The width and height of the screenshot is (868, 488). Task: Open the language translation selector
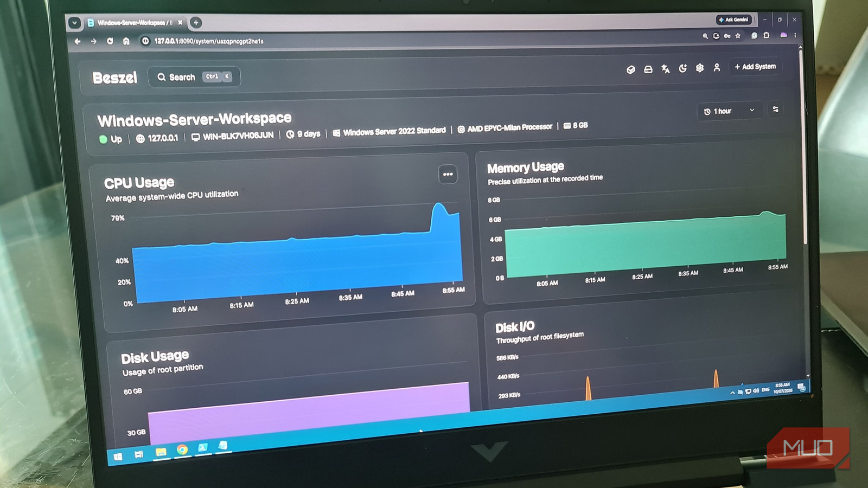tap(665, 69)
